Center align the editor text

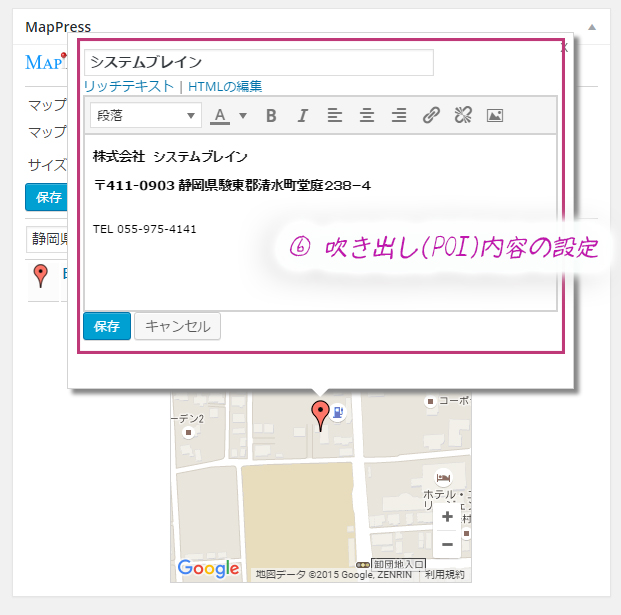367,115
